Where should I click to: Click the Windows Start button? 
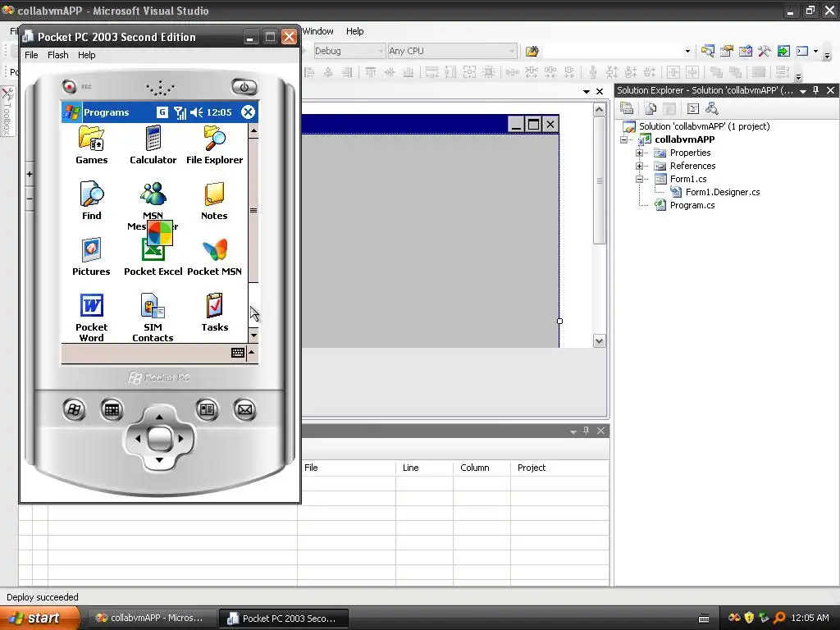39,618
